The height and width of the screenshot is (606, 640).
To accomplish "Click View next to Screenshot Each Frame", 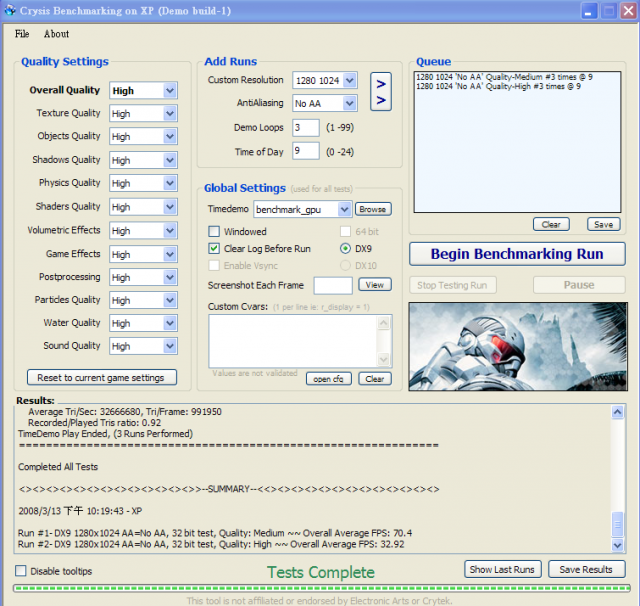I will coord(375,285).
